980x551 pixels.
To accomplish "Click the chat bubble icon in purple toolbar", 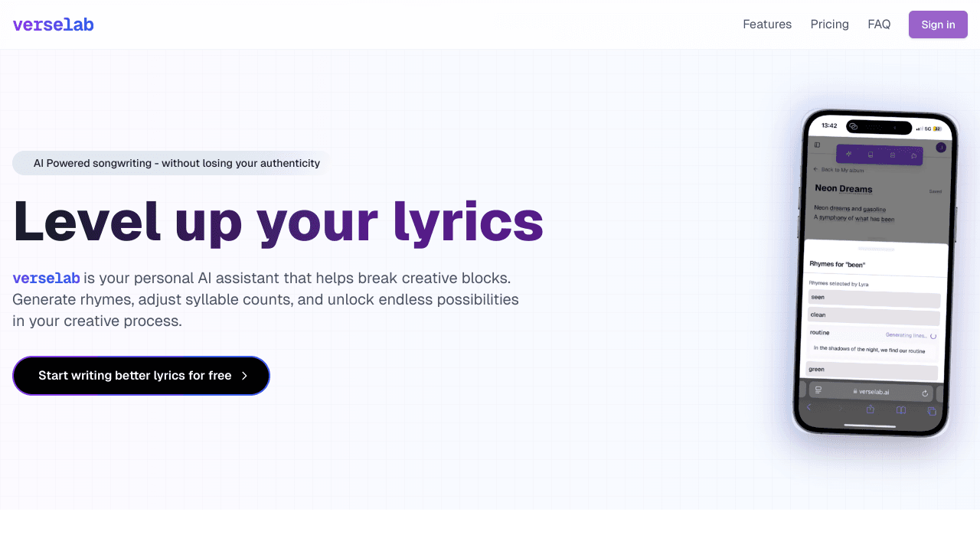I will [x=913, y=156].
